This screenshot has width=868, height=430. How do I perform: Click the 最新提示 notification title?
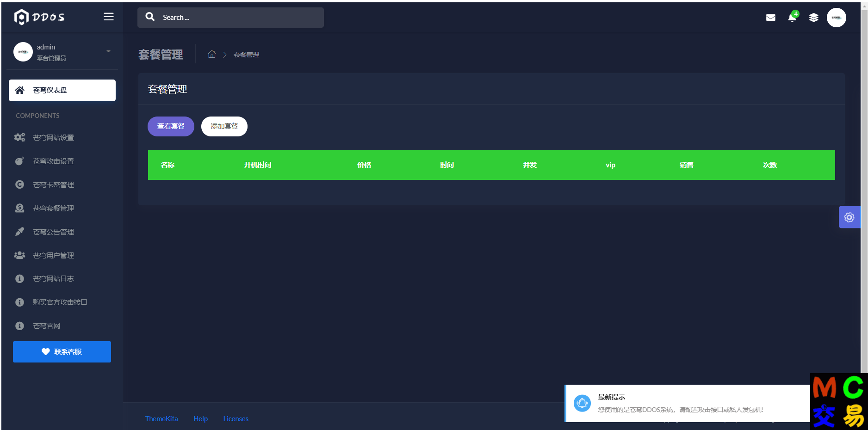point(612,397)
